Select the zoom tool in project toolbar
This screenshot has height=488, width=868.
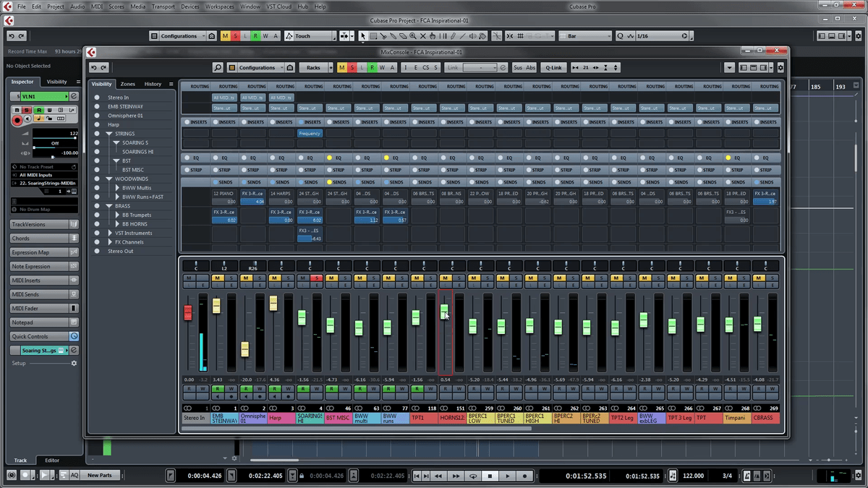click(x=413, y=35)
